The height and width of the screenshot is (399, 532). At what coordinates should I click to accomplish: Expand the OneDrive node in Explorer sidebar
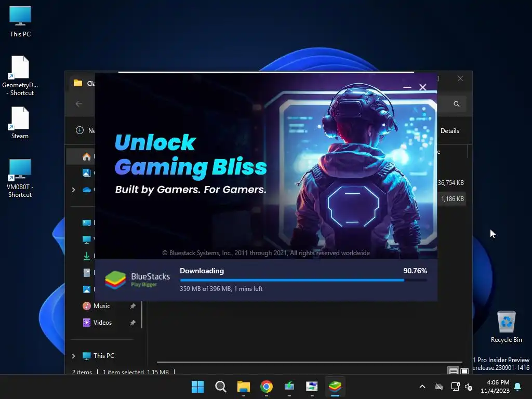click(x=73, y=190)
